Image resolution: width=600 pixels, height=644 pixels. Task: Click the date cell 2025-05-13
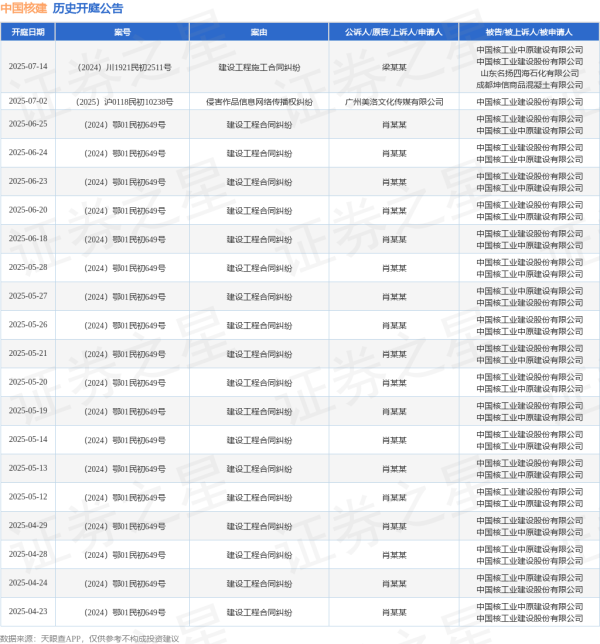point(28,468)
